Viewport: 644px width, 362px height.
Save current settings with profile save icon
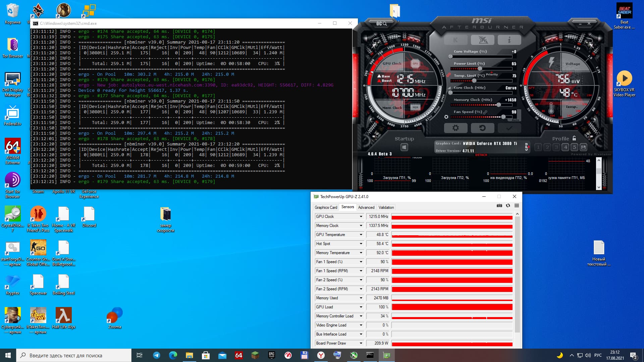tap(583, 147)
